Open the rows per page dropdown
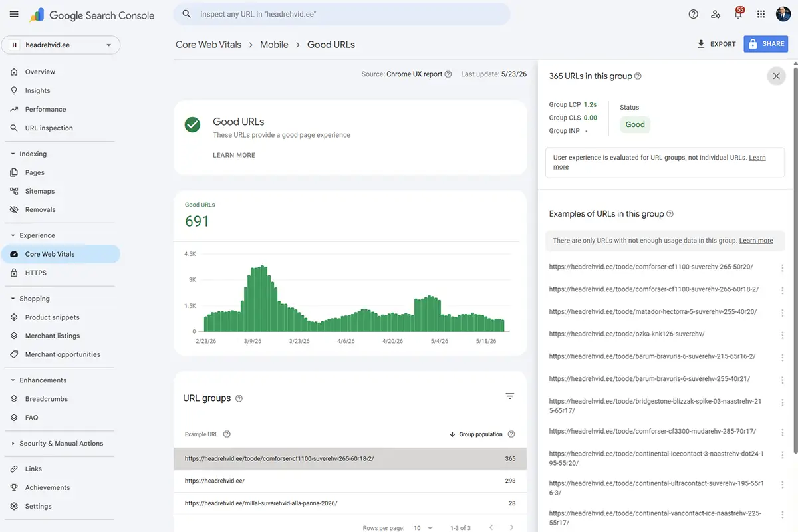 pos(423,528)
